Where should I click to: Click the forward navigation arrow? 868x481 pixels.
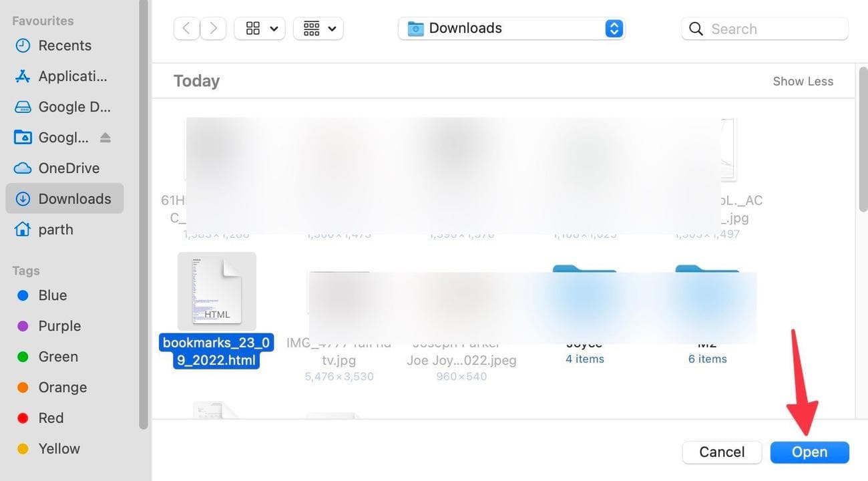click(x=213, y=28)
